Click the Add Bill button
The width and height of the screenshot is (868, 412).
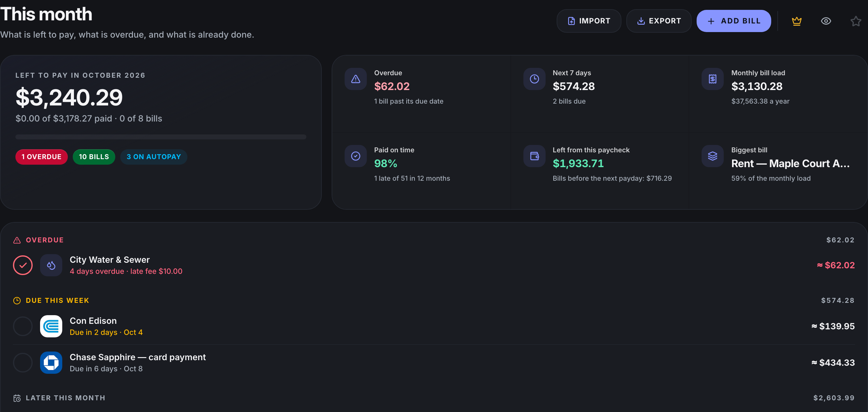pyautogui.click(x=734, y=21)
